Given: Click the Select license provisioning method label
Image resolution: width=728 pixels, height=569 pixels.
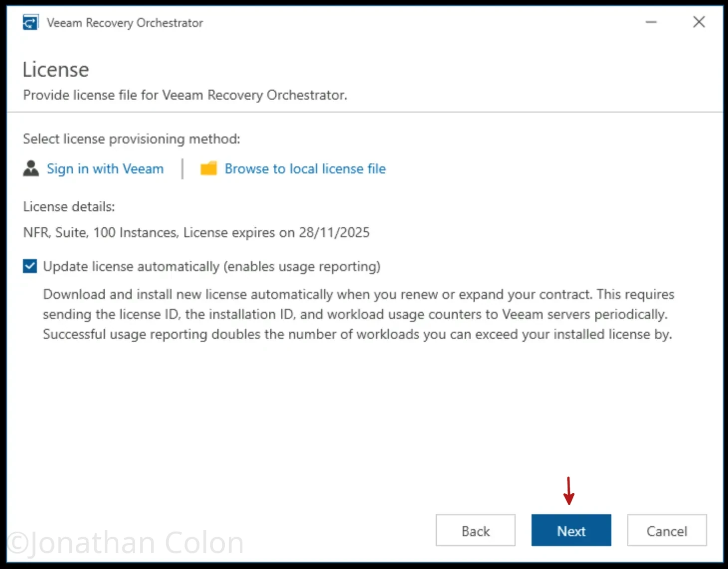Looking at the screenshot, I should [132, 139].
